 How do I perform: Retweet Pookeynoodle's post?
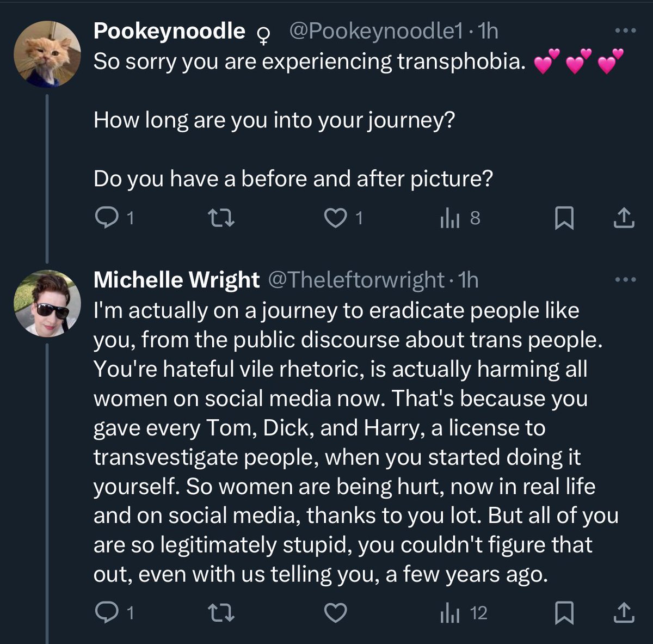coord(222,218)
